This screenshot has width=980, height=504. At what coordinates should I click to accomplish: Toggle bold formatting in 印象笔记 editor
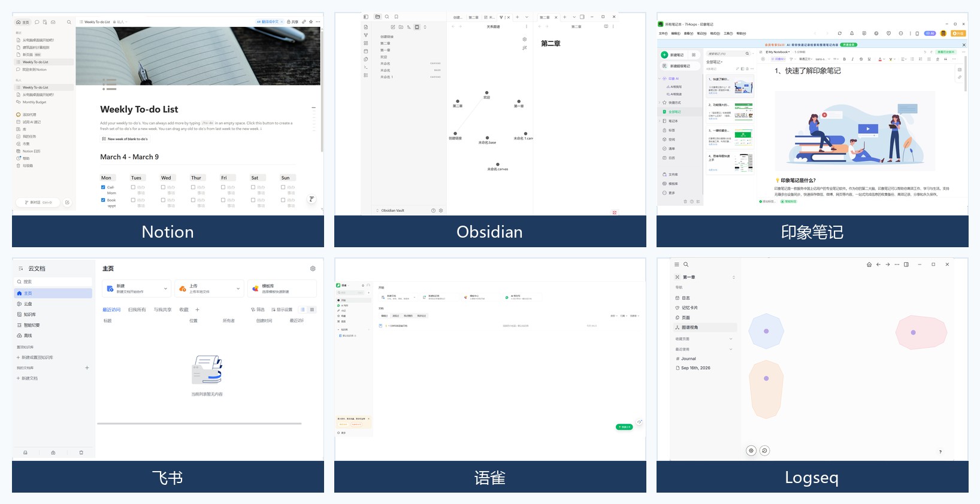(845, 59)
